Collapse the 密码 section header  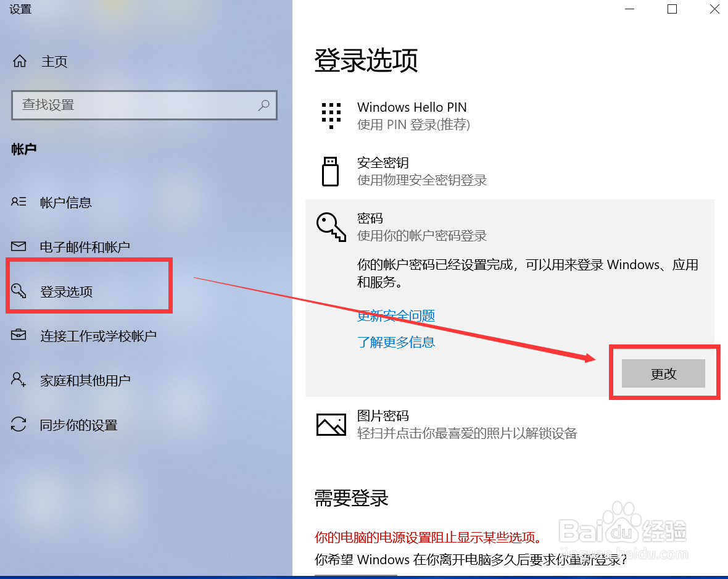(510, 227)
